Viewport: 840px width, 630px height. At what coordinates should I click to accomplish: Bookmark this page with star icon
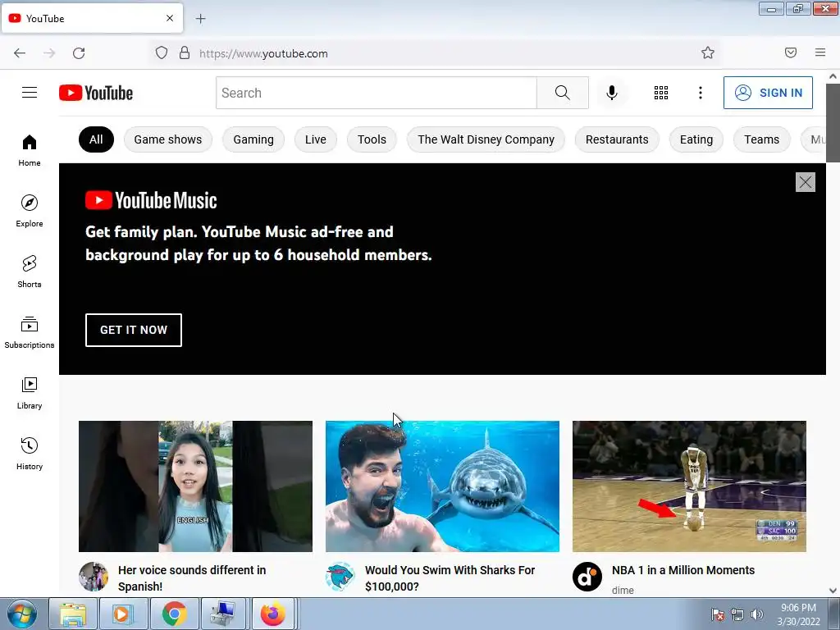[x=708, y=52]
